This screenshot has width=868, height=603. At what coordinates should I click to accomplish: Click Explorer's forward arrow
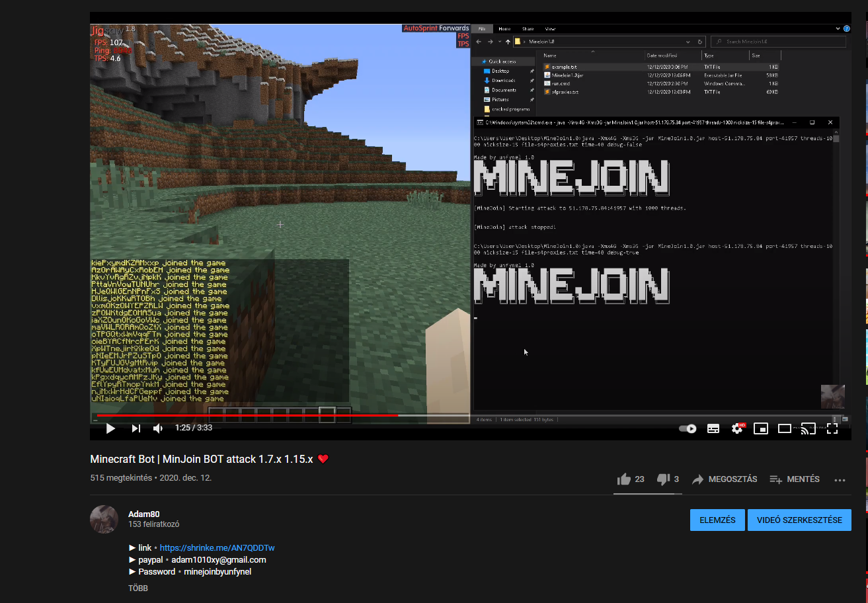(x=490, y=42)
